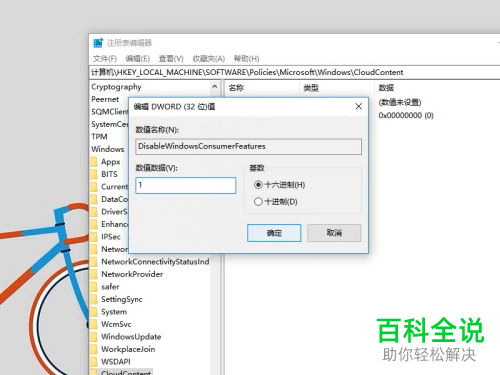
Task: Click the registry path address bar
Action: [x=295, y=72]
